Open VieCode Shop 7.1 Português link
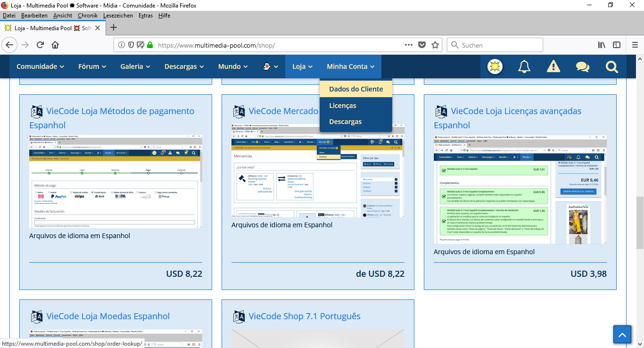 [305, 316]
